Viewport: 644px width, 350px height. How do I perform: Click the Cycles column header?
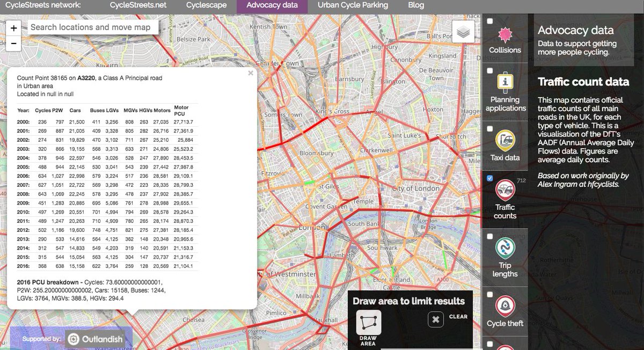[42, 111]
